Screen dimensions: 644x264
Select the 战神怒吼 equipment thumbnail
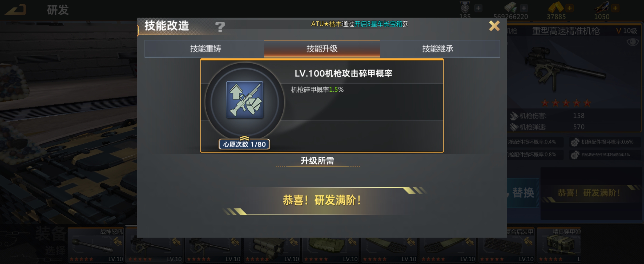point(96,245)
